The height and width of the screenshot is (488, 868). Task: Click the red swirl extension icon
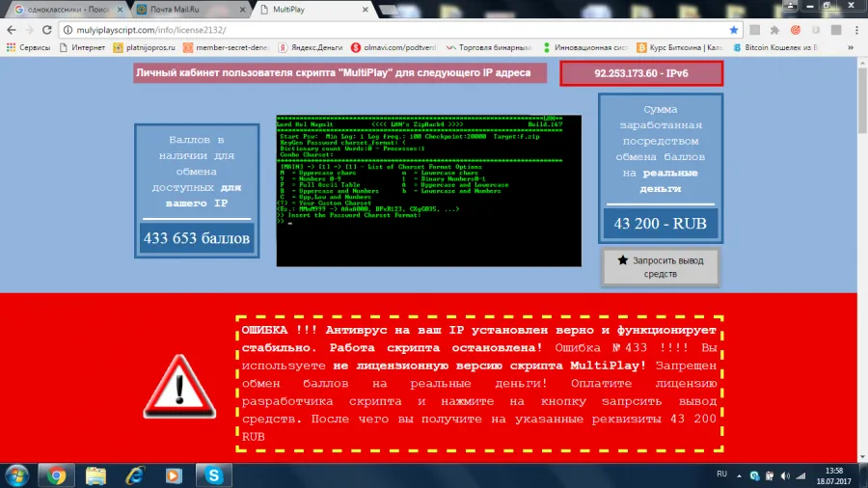pyautogui.click(x=796, y=30)
